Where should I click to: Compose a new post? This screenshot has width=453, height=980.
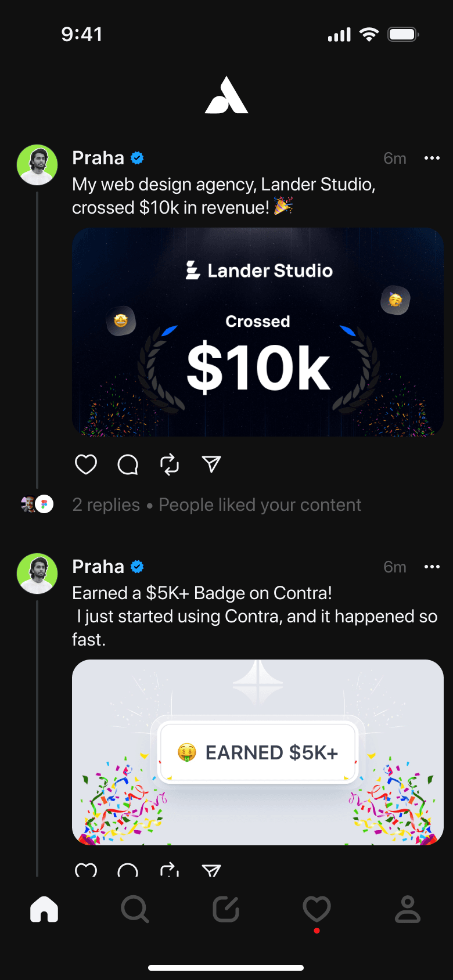(226, 909)
